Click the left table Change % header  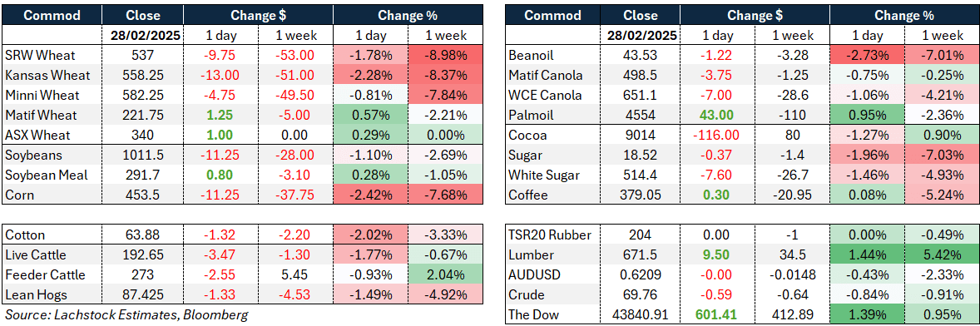408,15
